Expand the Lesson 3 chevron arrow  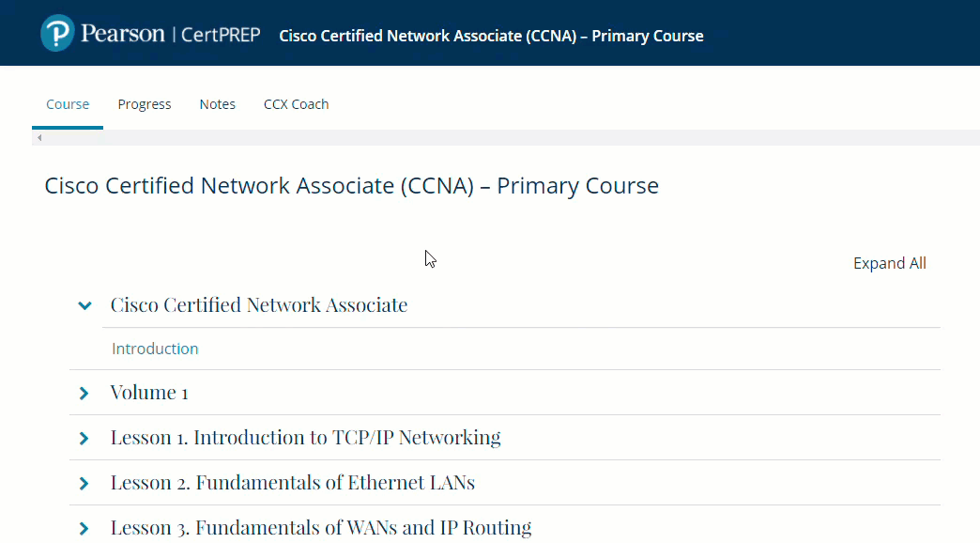click(x=84, y=528)
